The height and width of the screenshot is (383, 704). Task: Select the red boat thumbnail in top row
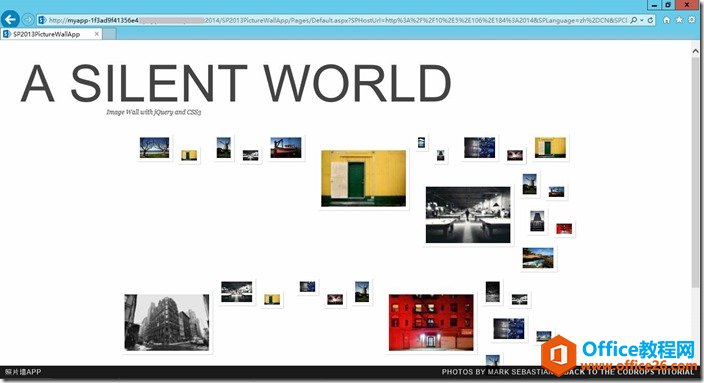[x=286, y=148]
